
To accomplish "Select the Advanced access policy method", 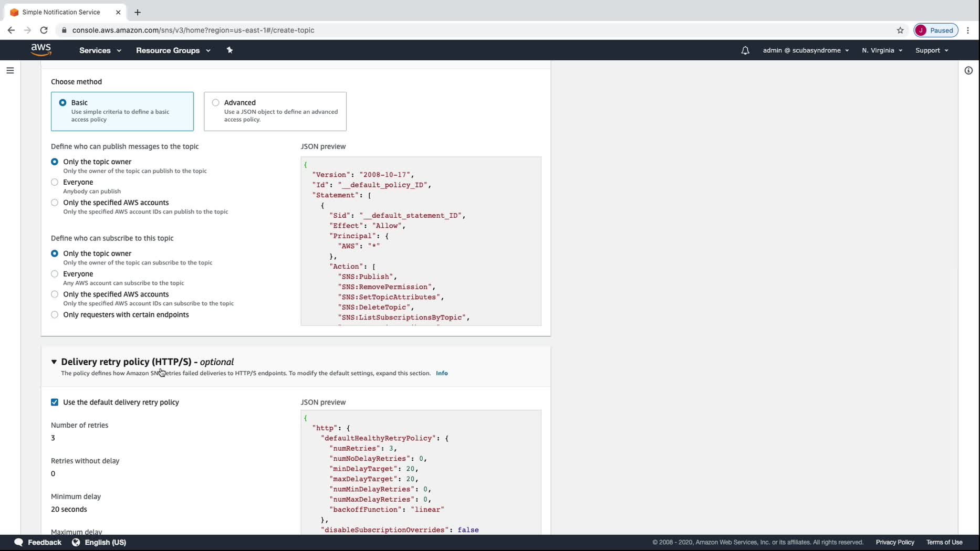I will (216, 103).
